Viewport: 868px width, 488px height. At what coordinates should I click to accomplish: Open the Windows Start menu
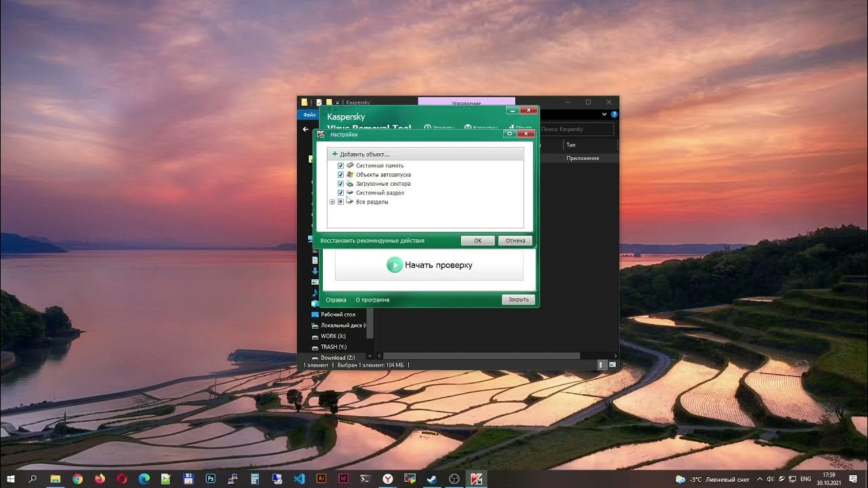pos(11,479)
